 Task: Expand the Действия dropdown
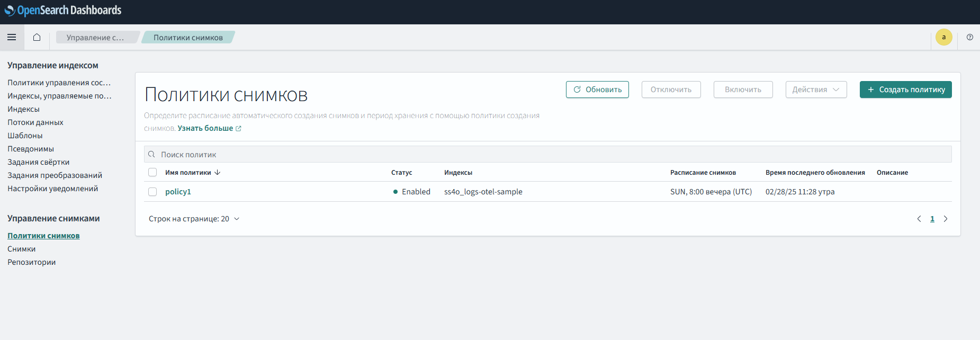tap(816, 90)
